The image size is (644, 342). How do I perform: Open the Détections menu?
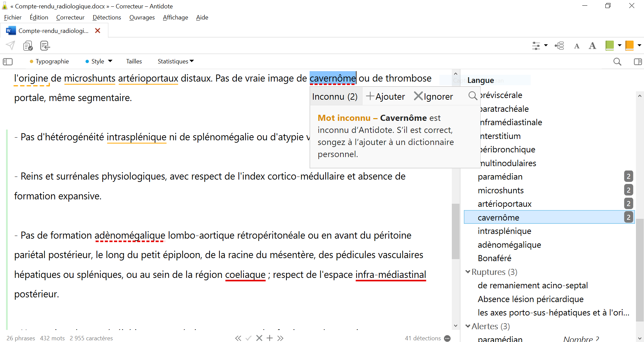[107, 17]
